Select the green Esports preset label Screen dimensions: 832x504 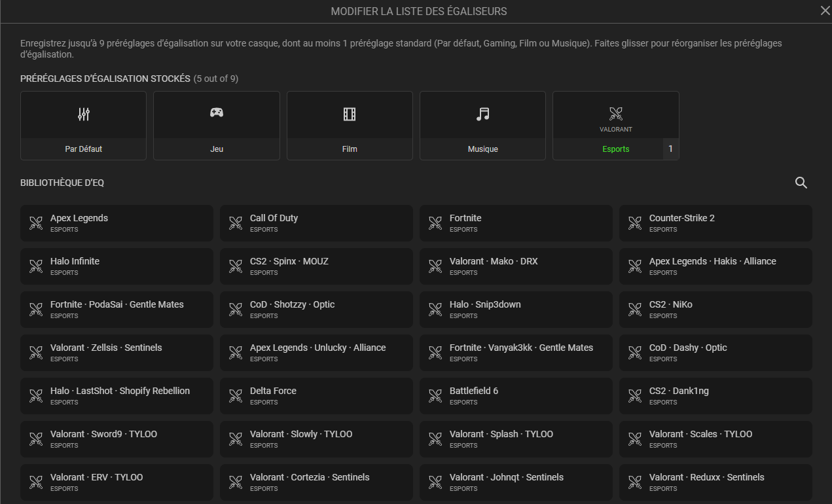[616, 149]
